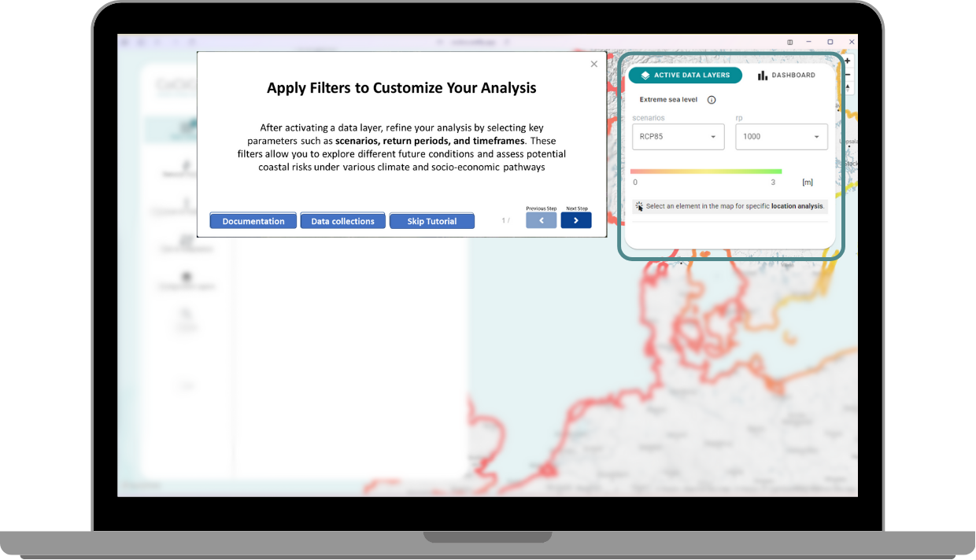Open the scenarios dropdown showing RCP85
The image size is (976, 560).
(x=678, y=136)
